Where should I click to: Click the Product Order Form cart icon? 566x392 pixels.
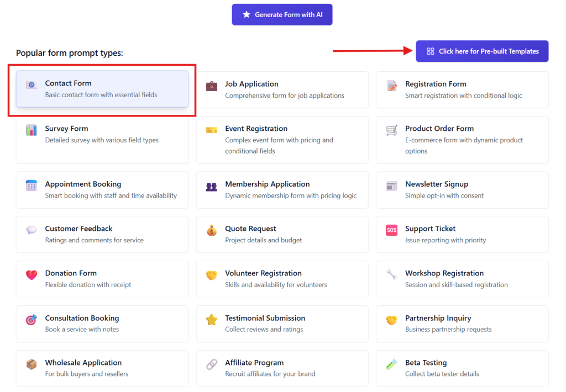[x=392, y=130]
